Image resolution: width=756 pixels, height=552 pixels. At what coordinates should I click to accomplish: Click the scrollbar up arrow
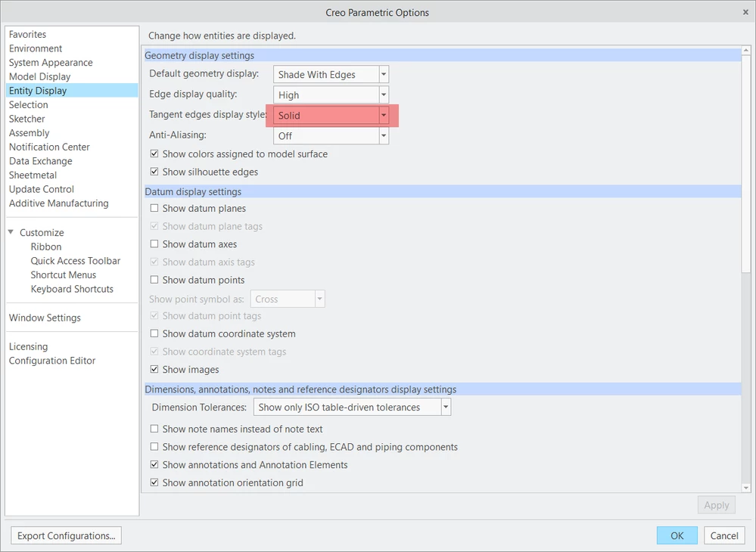coord(746,50)
